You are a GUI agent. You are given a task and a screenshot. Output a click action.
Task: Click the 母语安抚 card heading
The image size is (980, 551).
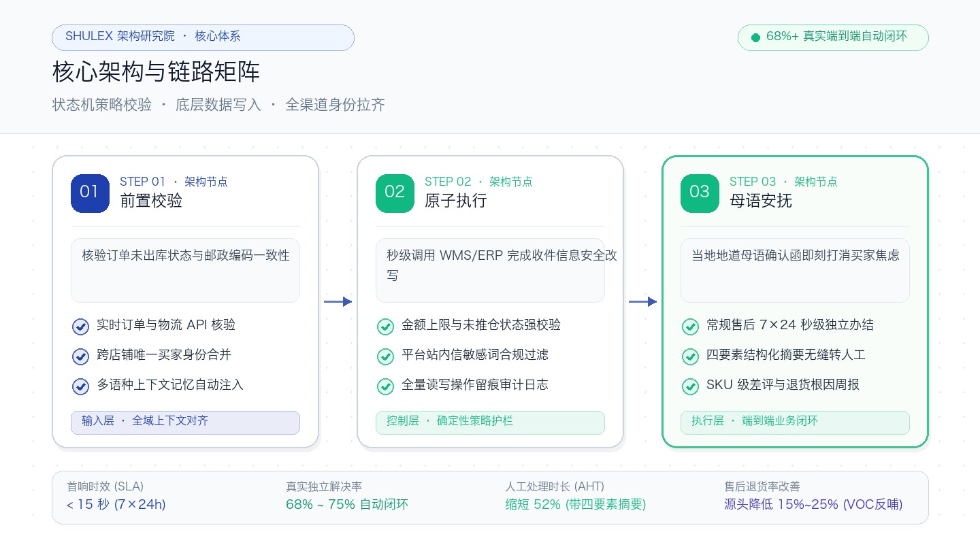(761, 201)
